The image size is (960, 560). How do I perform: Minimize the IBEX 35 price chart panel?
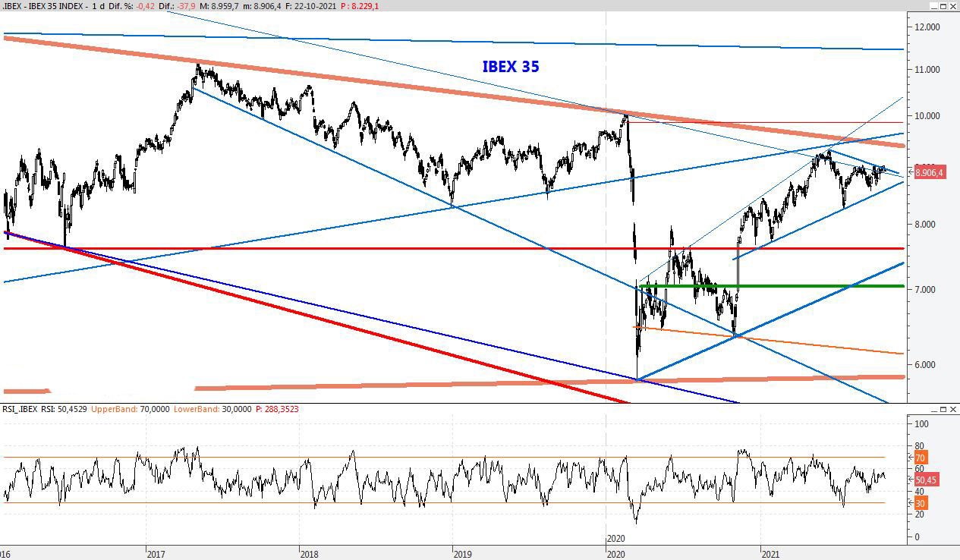coord(933,6)
